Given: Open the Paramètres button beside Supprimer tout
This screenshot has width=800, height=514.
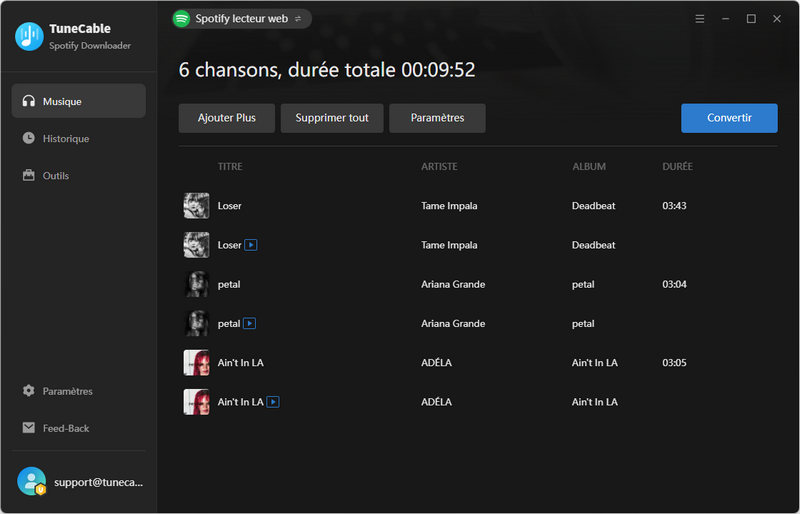Looking at the screenshot, I should click(437, 118).
